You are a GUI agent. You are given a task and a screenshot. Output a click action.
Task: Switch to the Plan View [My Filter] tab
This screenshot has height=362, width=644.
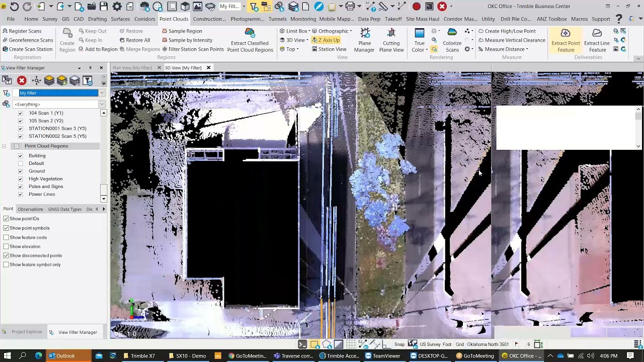[132, 68]
